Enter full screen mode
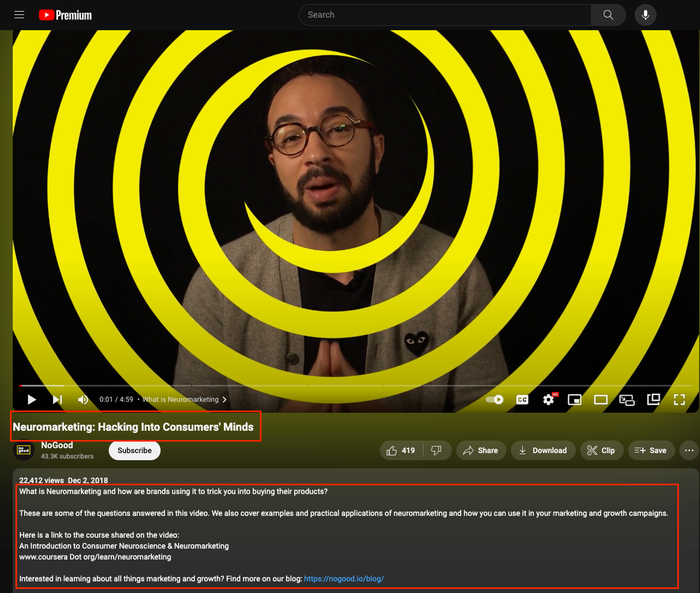This screenshot has height=593, width=700. (679, 399)
